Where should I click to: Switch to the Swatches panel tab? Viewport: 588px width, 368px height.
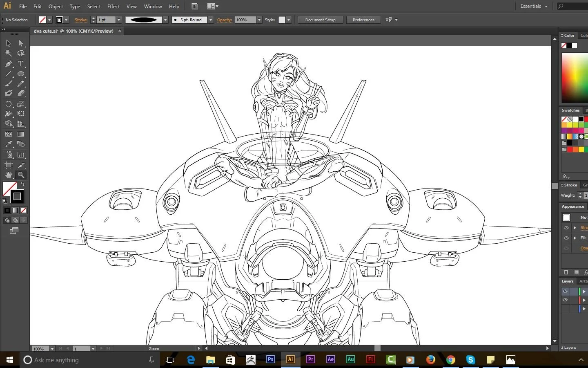click(570, 110)
